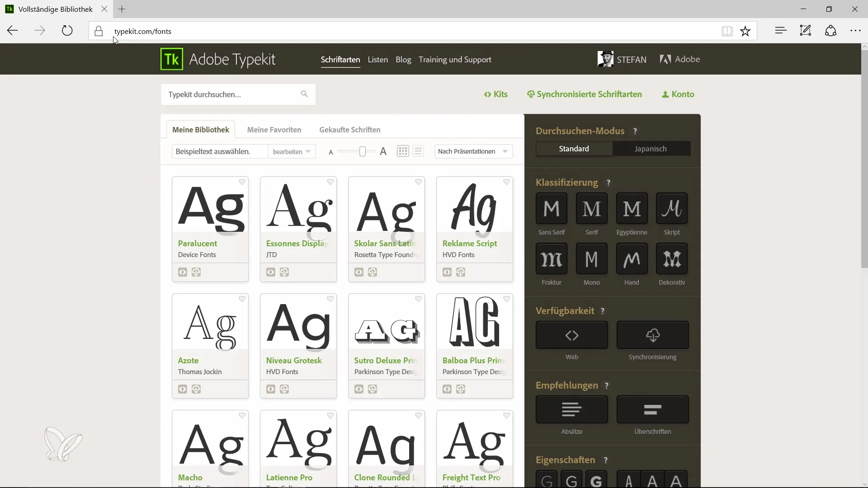
Task: Filter recommendations for Überschriften
Action: click(x=653, y=409)
